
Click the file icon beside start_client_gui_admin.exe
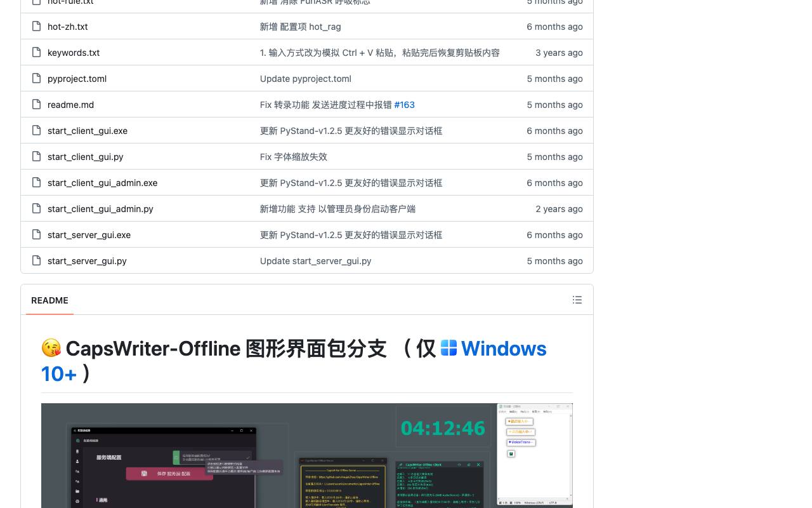pos(36,183)
